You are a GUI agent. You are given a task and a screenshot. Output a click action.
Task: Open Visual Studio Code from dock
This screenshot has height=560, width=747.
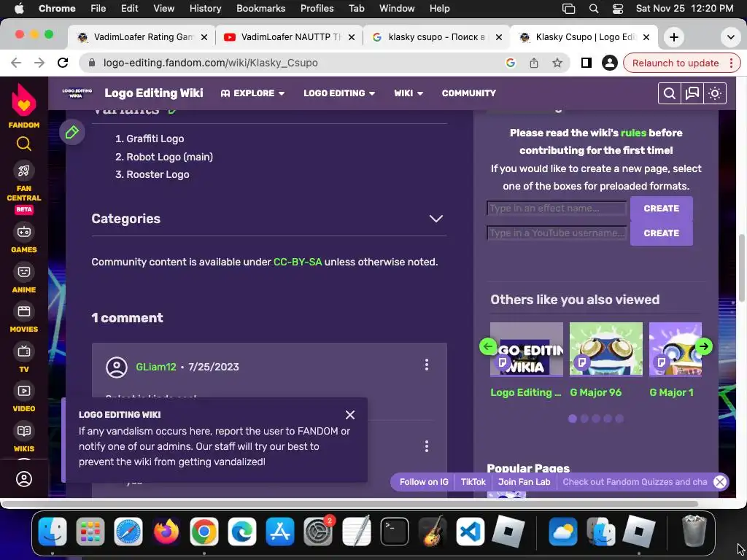[x=471, y=531]
